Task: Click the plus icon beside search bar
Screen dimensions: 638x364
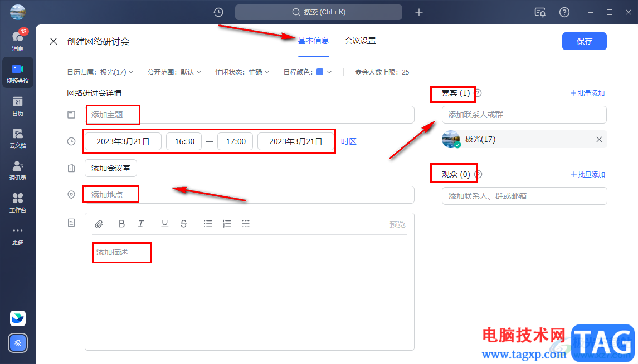Action: 419,12
